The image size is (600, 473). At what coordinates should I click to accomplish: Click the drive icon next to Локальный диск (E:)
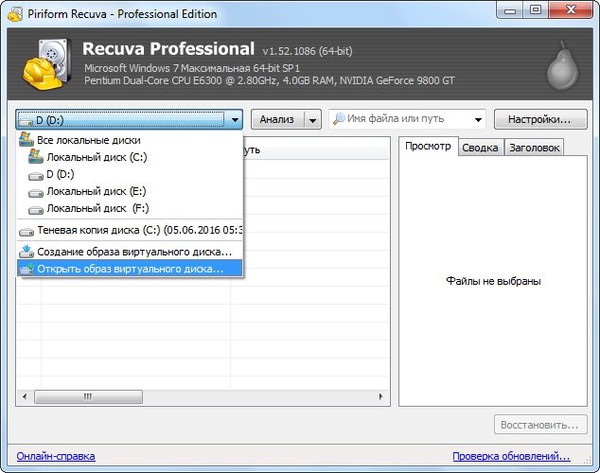pos(37,191)
